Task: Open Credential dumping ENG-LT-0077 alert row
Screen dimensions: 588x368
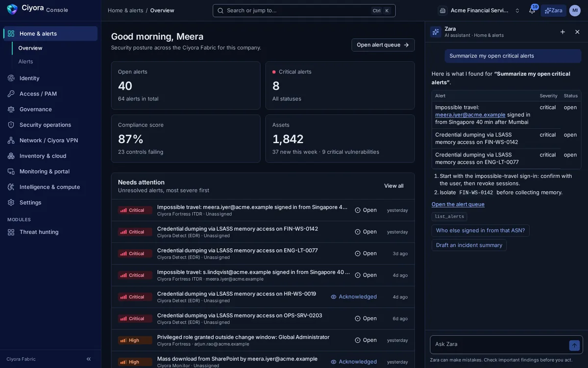Action: tap(263, 253)
